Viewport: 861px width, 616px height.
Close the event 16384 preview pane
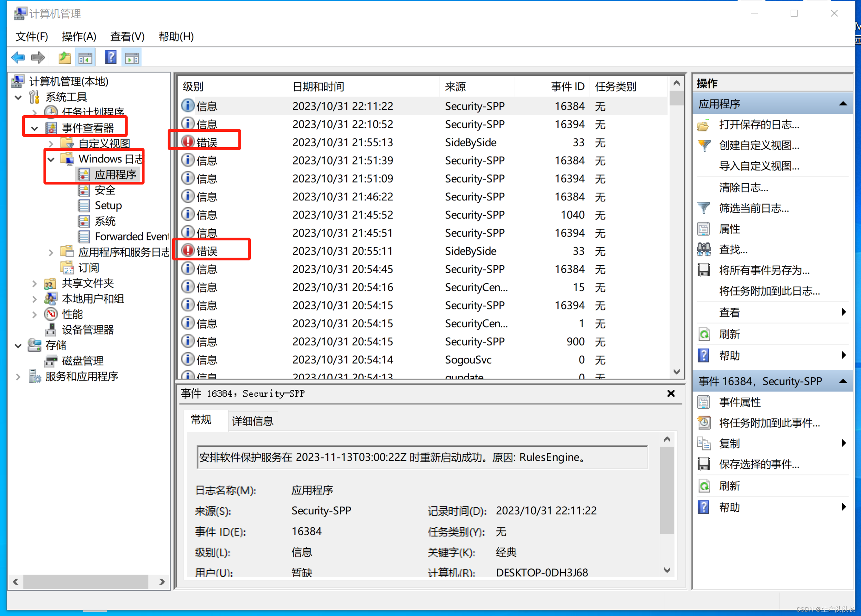point(671,393)
